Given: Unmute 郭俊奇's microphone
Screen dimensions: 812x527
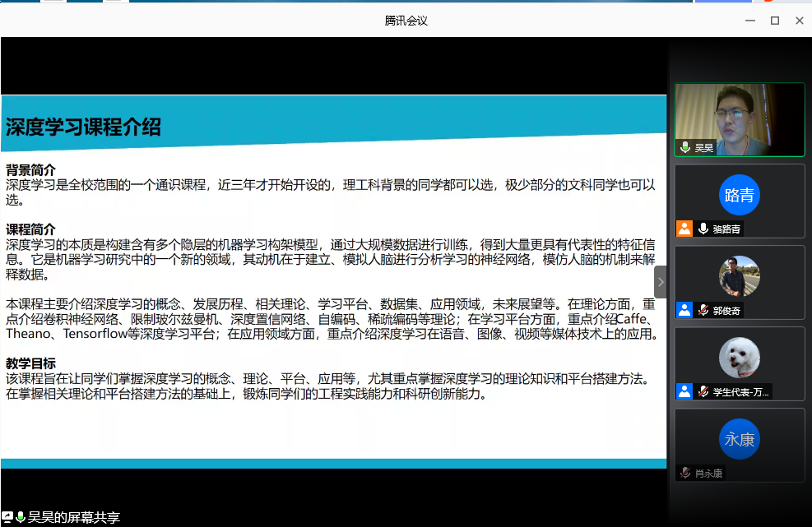Looking at the screenshot, I should (703, 309).
